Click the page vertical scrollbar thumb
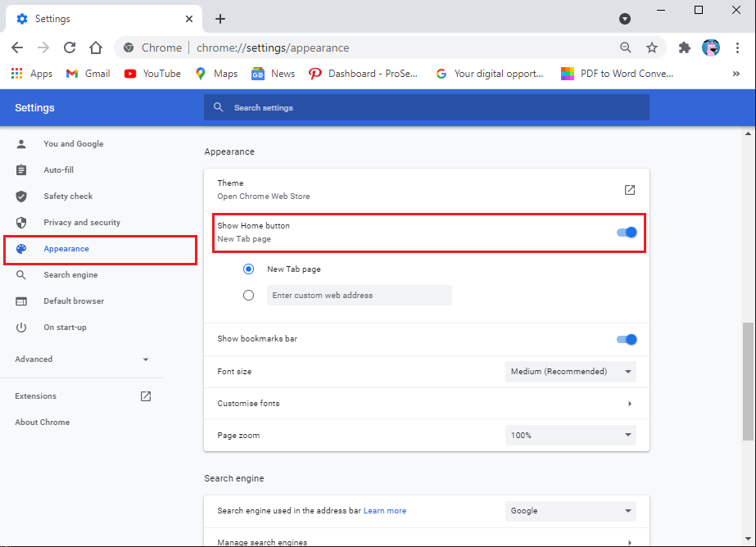The image size is (756, 547). click(x=748, y=382)
